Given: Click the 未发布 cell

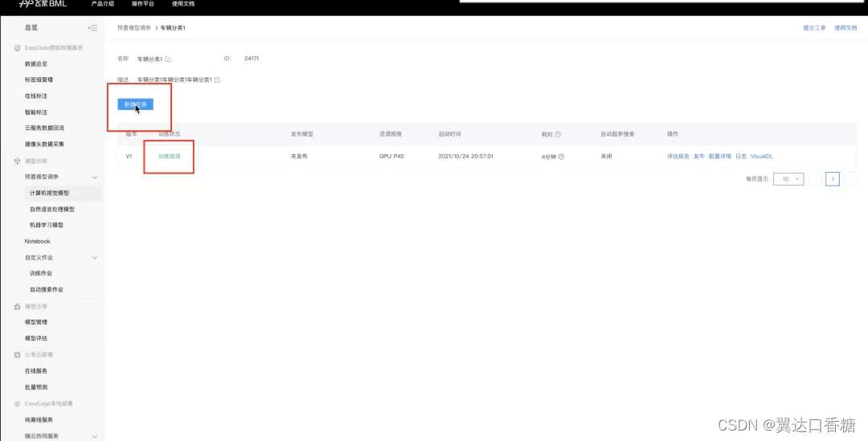Looking at the screenshot, I should 299,157.
